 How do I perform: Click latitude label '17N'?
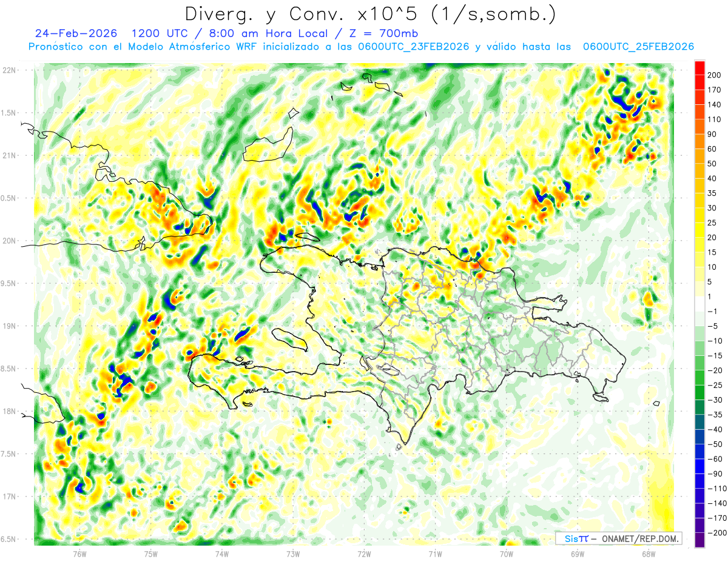[x=9, y=497]
